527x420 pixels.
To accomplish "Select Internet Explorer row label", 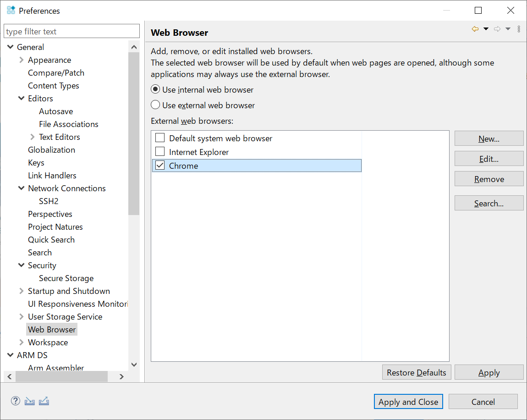I will 198,152.
